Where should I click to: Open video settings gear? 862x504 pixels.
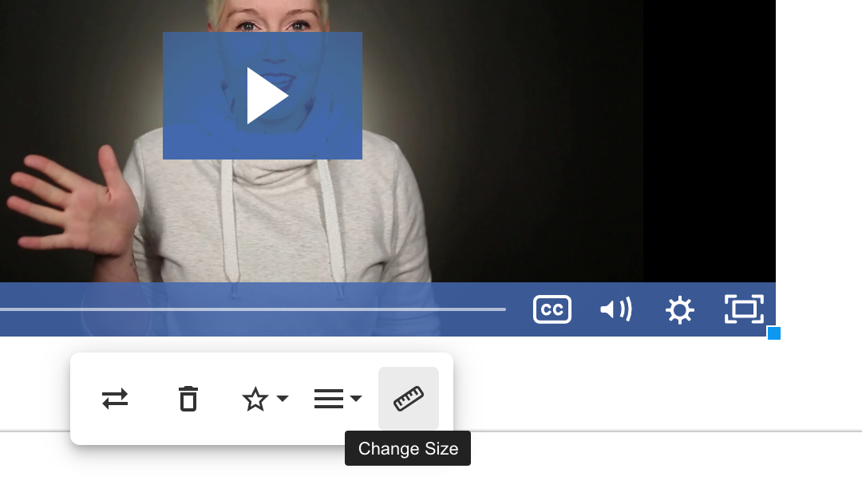pyautogui.click(x=680, y=309)
